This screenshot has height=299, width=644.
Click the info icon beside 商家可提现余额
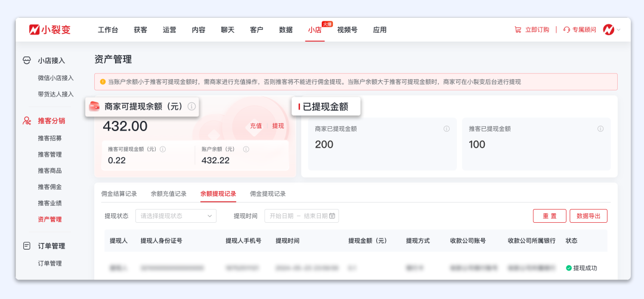(191, 107)
